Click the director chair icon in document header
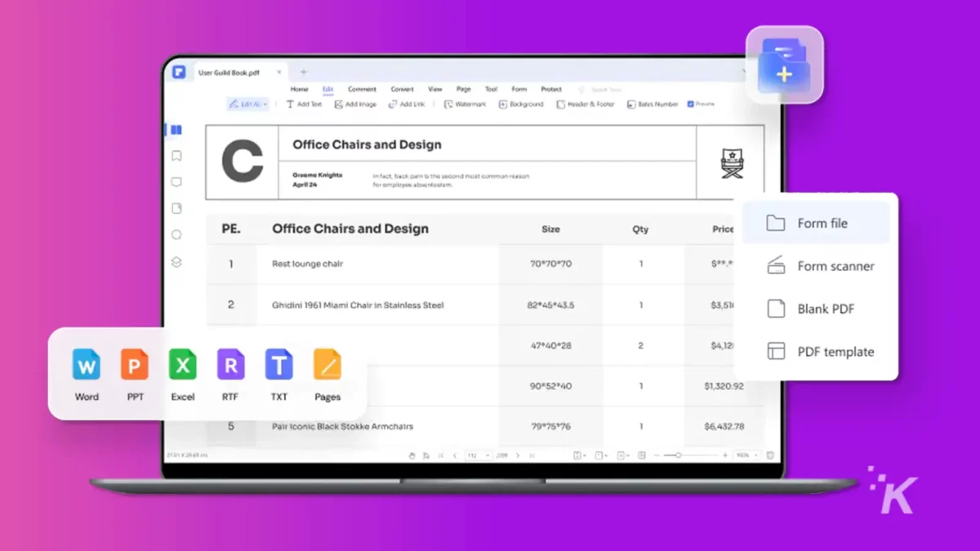Image resolution: width=980 pixels, height=551 pixels. pyautogui.click(x=732, y=162)
